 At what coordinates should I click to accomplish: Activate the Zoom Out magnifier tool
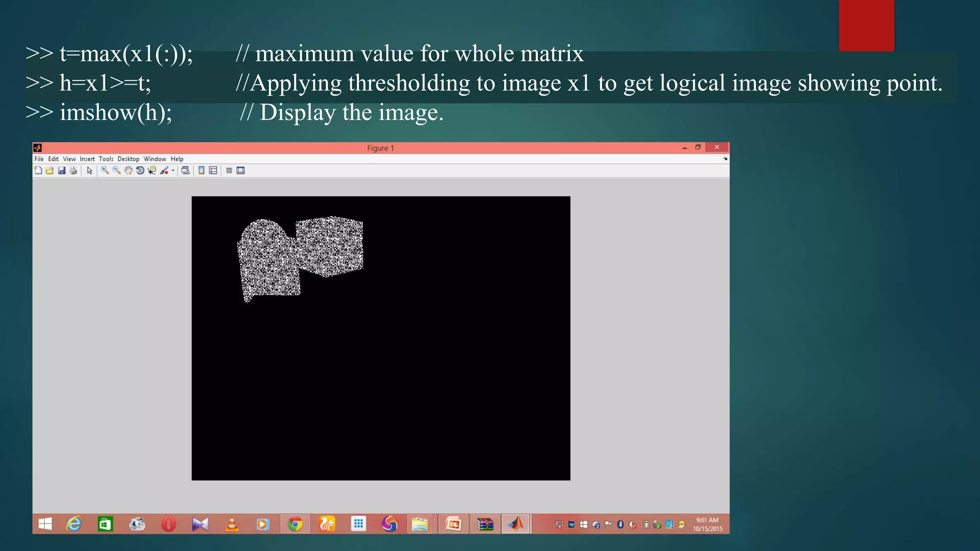click(x=117, y=170)
